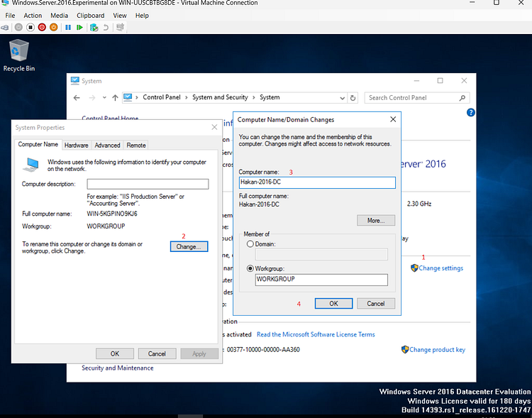Click the computer icon in address bar
Screen dimensions: 532x418
click(x=128, y=97)
